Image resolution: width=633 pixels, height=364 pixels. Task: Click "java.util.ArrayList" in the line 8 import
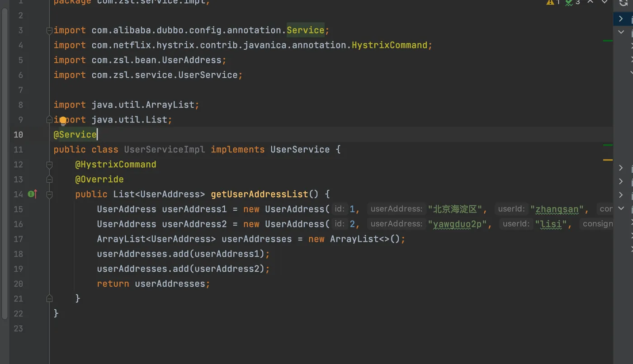(143, 105)
